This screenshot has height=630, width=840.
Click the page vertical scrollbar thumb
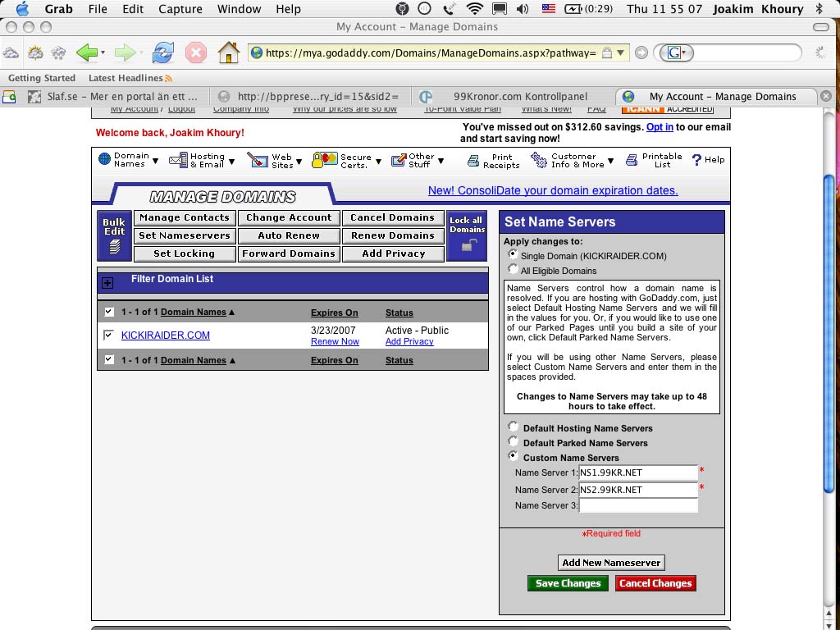point(829,332)
